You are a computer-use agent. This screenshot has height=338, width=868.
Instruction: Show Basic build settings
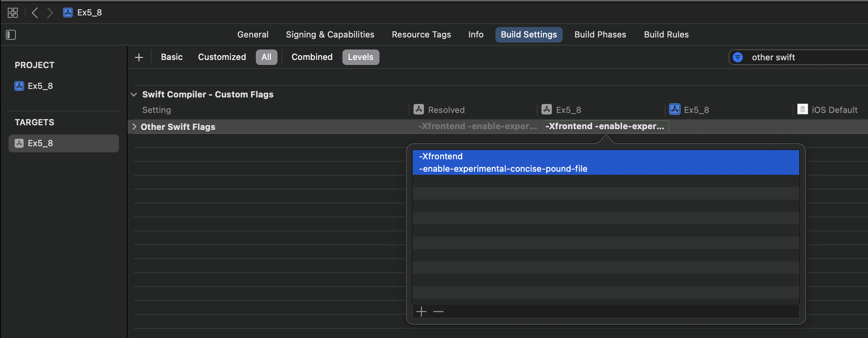[x=172, y=57]
